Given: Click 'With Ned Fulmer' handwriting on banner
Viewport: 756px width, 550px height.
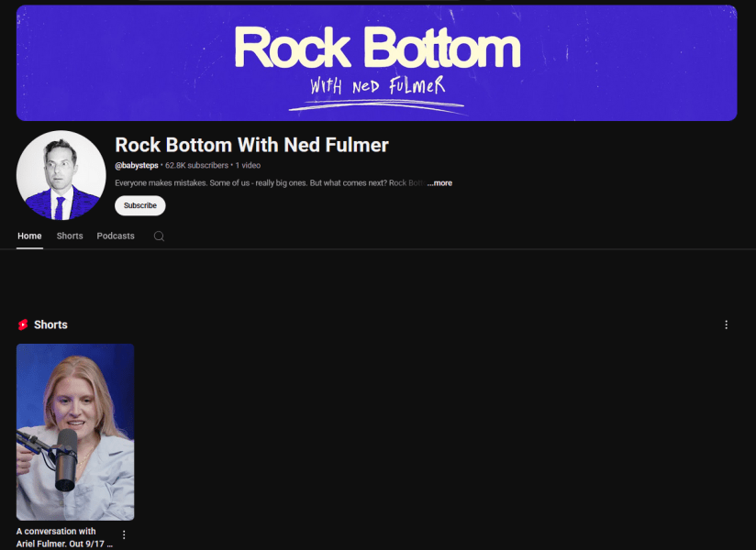Looking at the screenshot, I should point(377,87).
